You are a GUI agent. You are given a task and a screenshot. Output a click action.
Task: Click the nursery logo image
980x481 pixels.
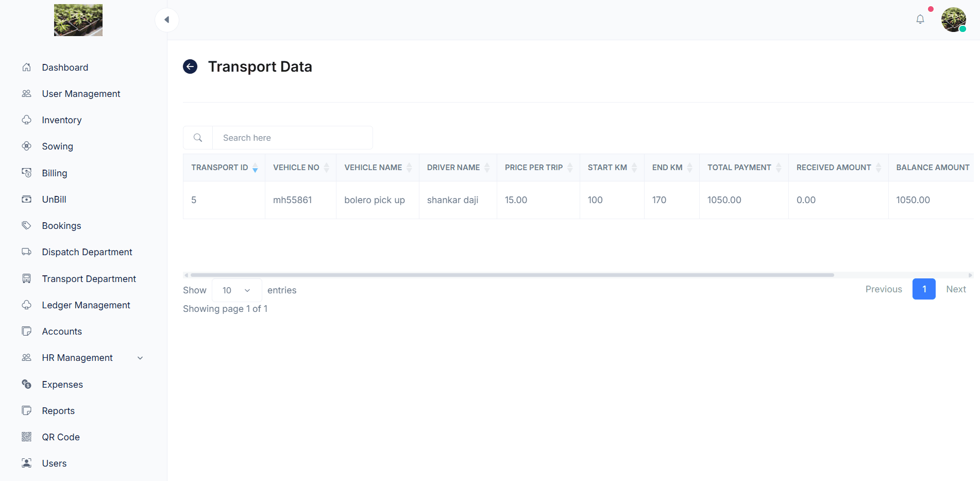78,20
